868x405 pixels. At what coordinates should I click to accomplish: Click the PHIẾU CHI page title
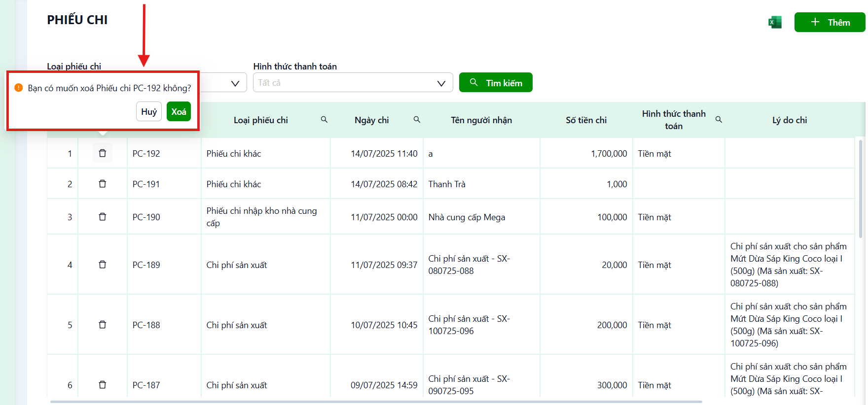(x=77, y=20)
